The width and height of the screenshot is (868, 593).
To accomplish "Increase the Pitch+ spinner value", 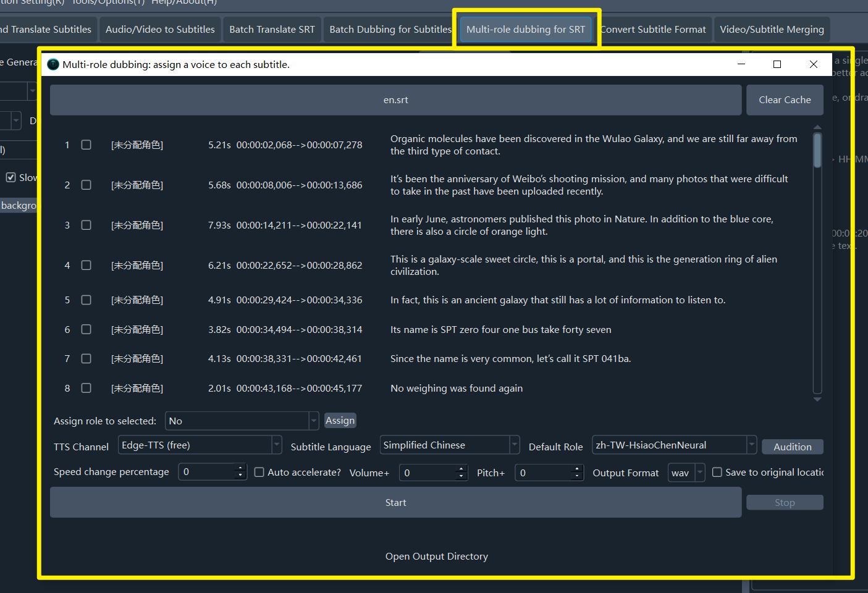I will (x=577, y=469).
